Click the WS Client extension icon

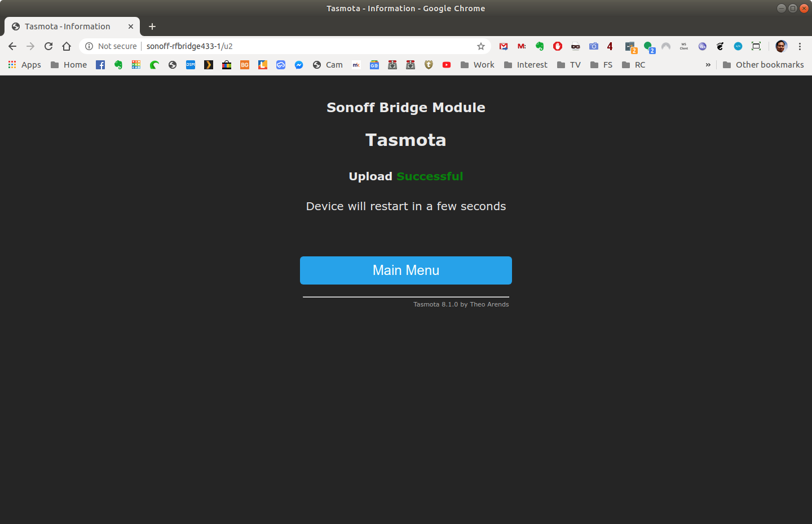click(684, 46)
